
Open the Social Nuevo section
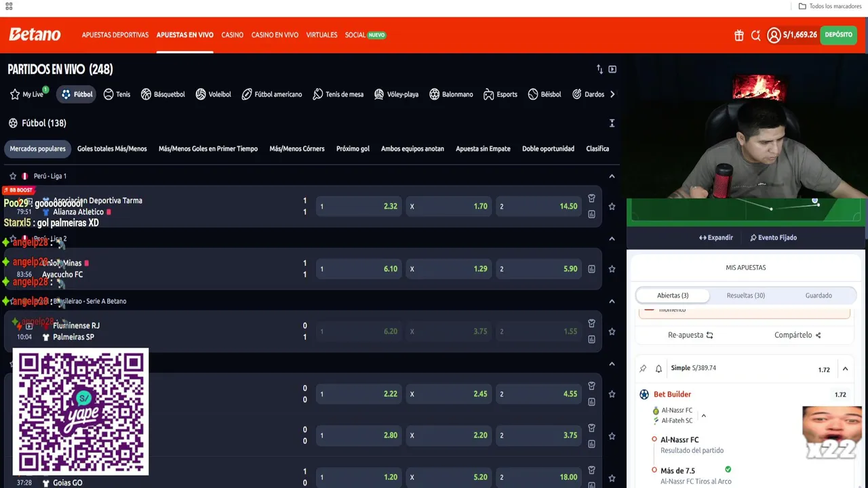[366, 35]
